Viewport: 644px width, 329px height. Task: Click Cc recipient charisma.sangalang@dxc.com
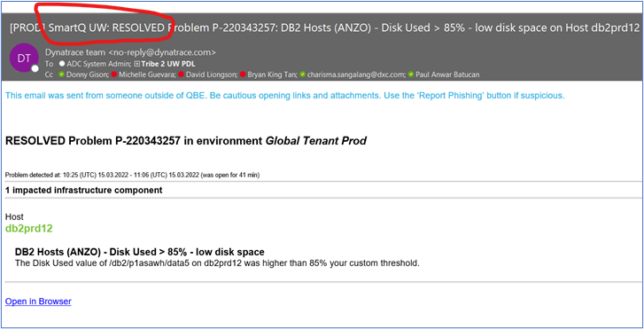[356, 74]
